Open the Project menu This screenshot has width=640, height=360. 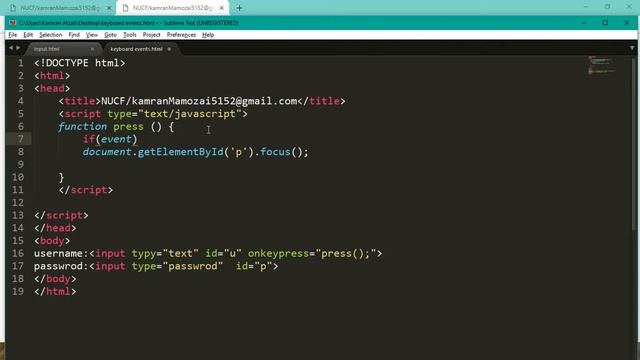point(151,35)
